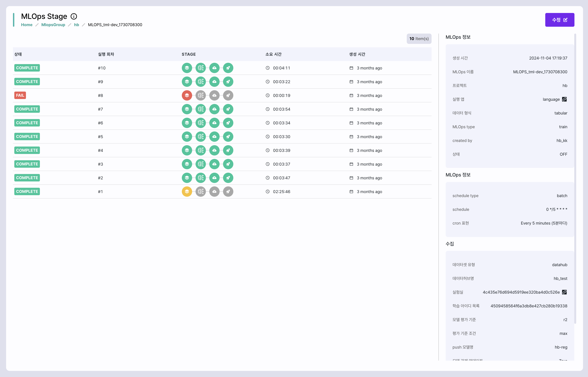This screenshot has height=377, width=588.
Task: Click duration 02:25:46 of run #1
Action: click(282, 192)
